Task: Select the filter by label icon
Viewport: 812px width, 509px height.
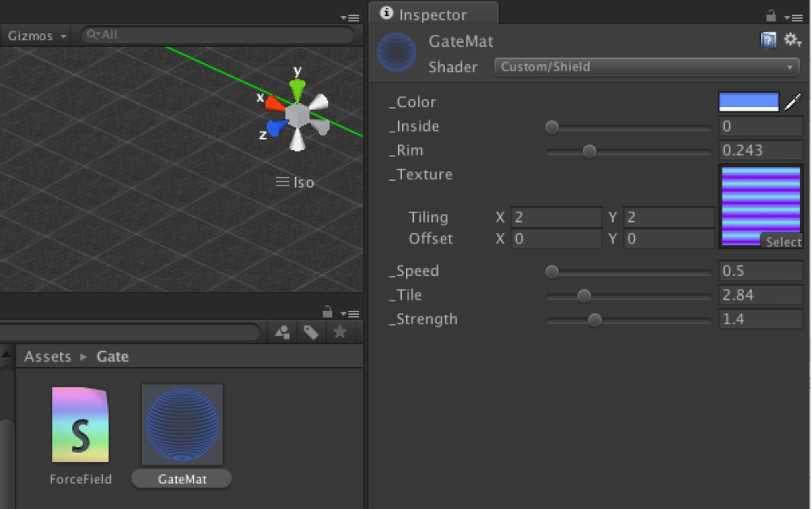Action: pos(312,332)
